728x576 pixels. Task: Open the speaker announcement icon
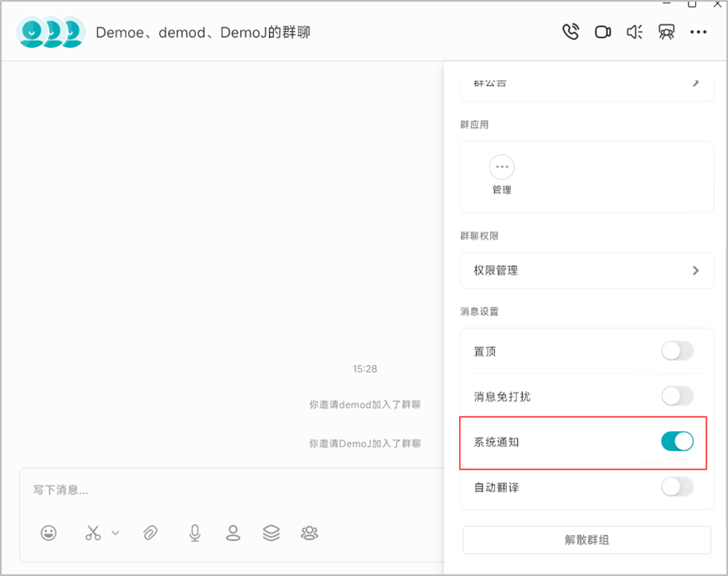click(635, 32)
